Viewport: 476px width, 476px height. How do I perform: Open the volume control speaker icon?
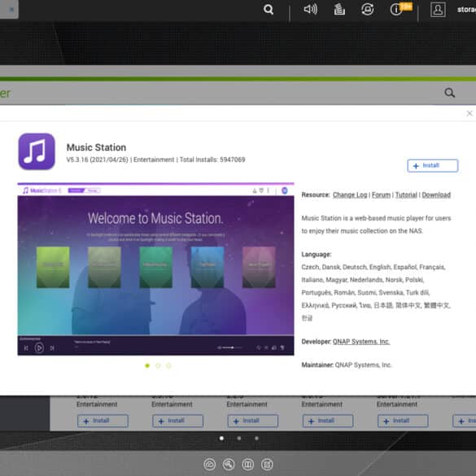point(310,10)
